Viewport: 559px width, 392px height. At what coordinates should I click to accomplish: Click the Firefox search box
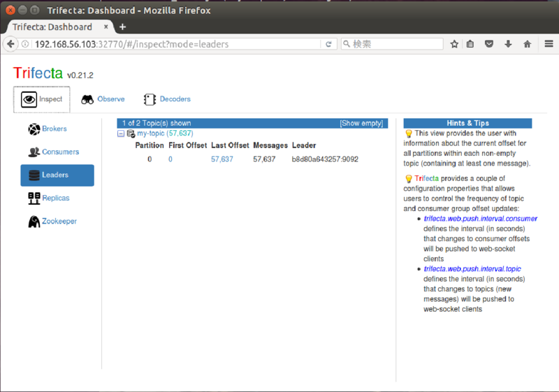point(392,44)
